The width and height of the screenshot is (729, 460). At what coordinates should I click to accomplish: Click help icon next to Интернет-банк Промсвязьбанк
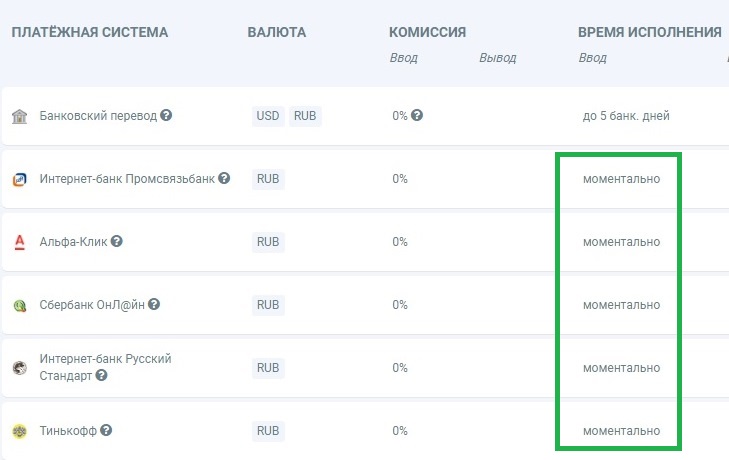point(224,179)
